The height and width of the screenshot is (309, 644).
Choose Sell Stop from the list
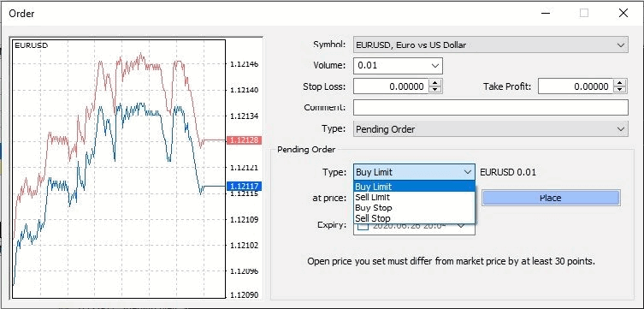414,218
